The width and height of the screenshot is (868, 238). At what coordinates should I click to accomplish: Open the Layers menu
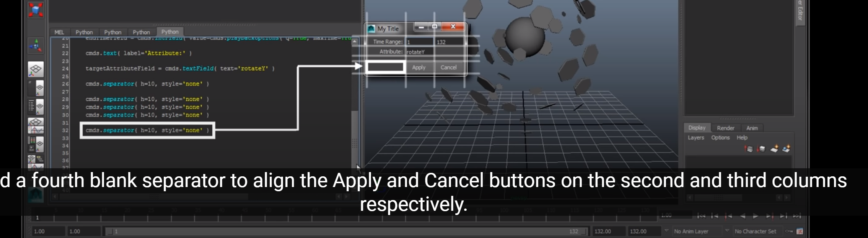click(696, 138)
